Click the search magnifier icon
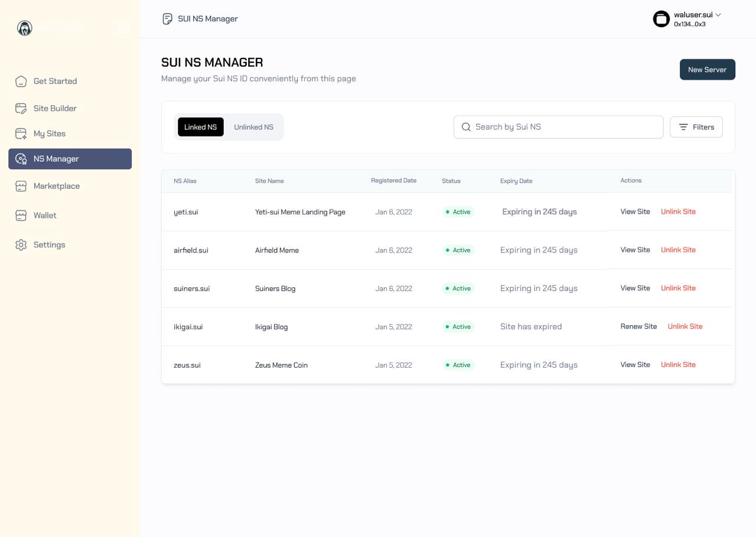The height and width of the screenshot is (537, 756). click(x=466, y=127)
